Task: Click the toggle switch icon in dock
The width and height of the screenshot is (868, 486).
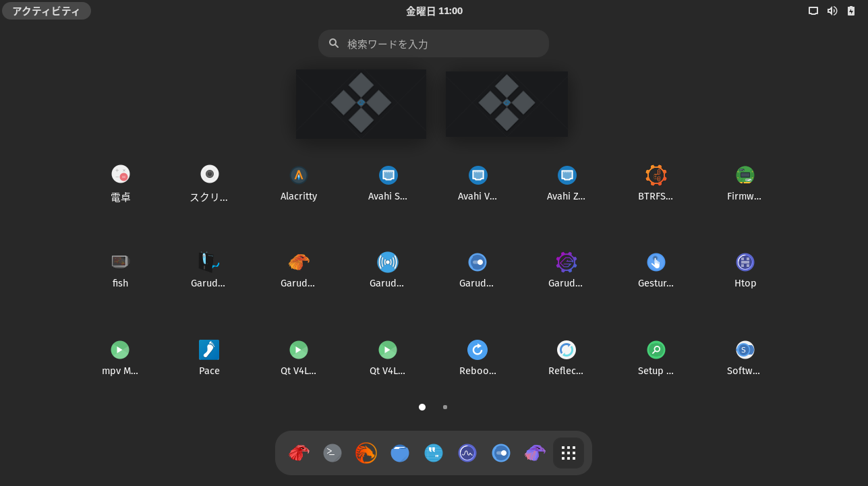Action: click(501, 453)
